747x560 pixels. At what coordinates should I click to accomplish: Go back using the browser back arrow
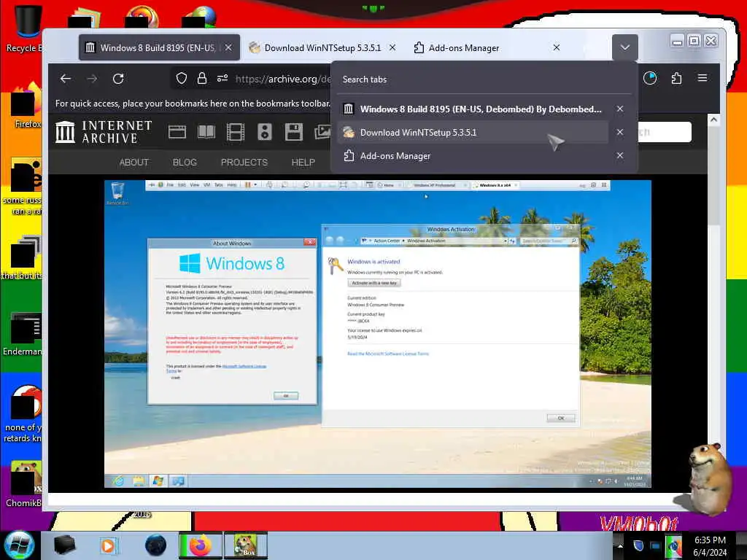click(x=66, y=79)
